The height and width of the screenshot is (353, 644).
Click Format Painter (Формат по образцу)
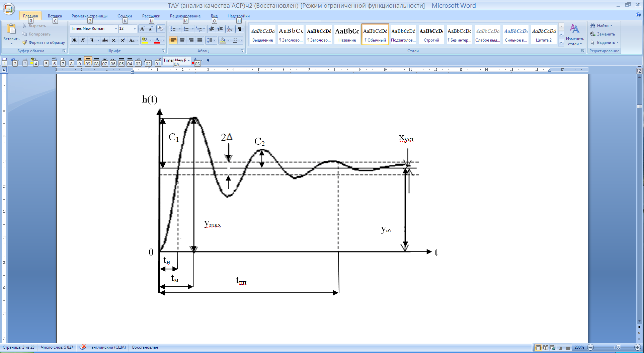point(44,43)
